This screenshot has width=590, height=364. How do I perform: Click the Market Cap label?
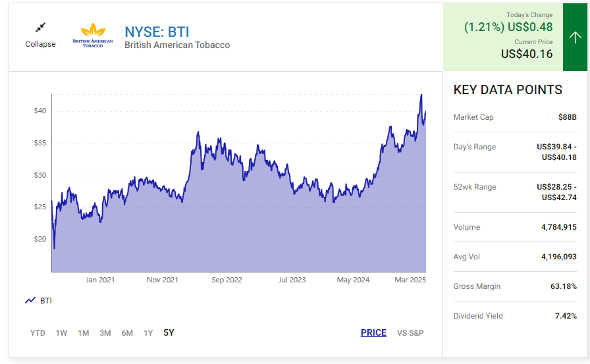(x=473, y=117)
